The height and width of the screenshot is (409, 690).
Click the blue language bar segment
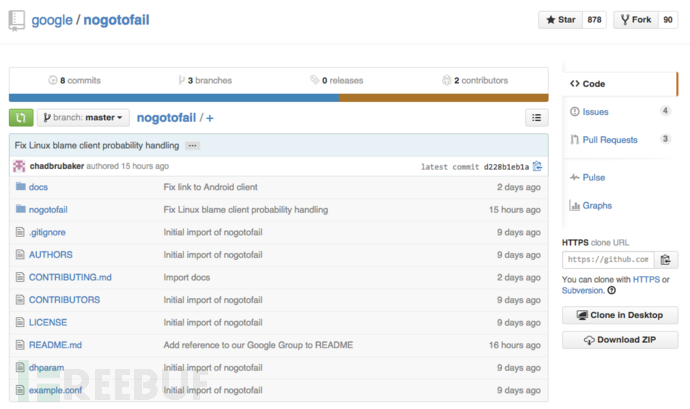(x=174, y=98)
